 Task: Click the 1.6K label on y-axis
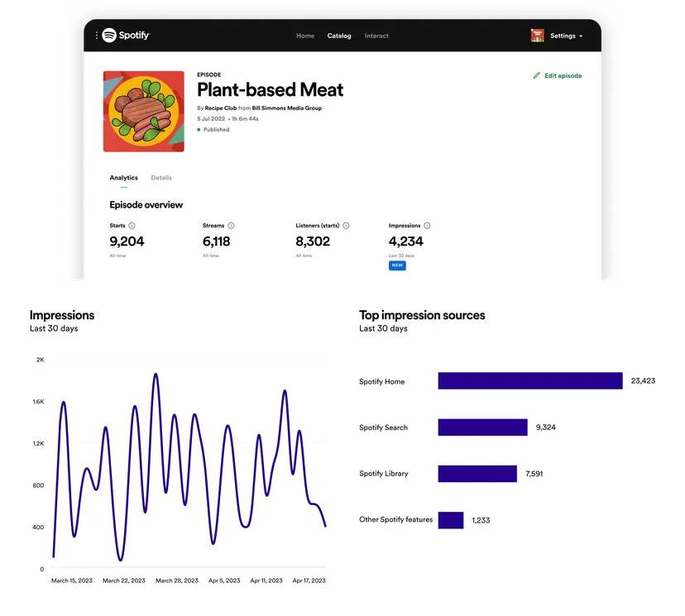[38, 402]
